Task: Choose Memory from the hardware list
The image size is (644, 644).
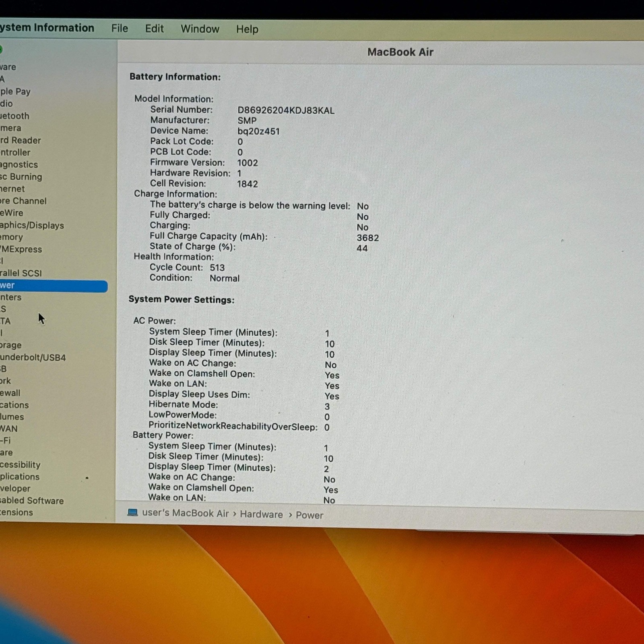Action: [x=12, y=237]
